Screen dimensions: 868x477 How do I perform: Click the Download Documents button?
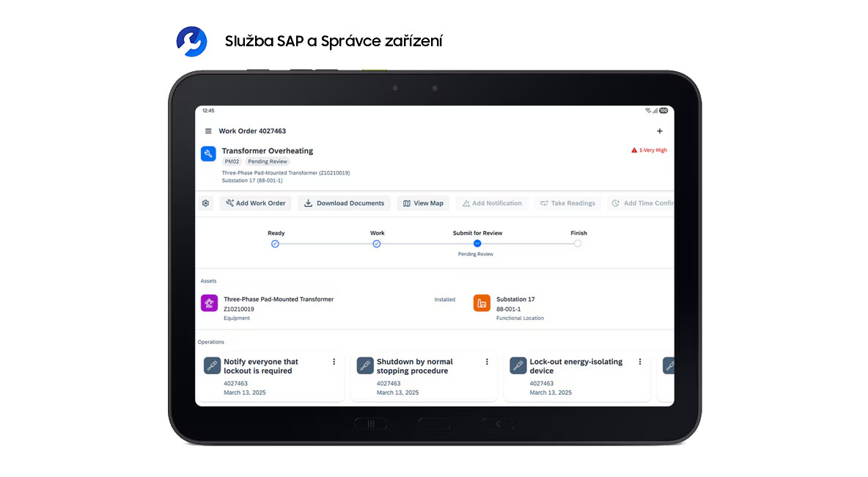coord(345,203)
